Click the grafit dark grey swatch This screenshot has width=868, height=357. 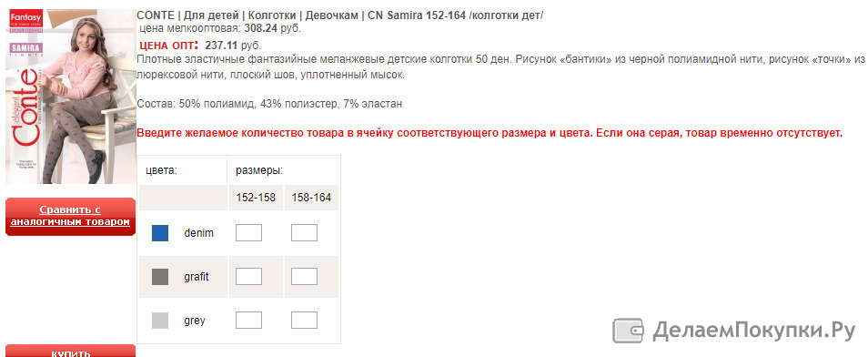coord(160,277)
